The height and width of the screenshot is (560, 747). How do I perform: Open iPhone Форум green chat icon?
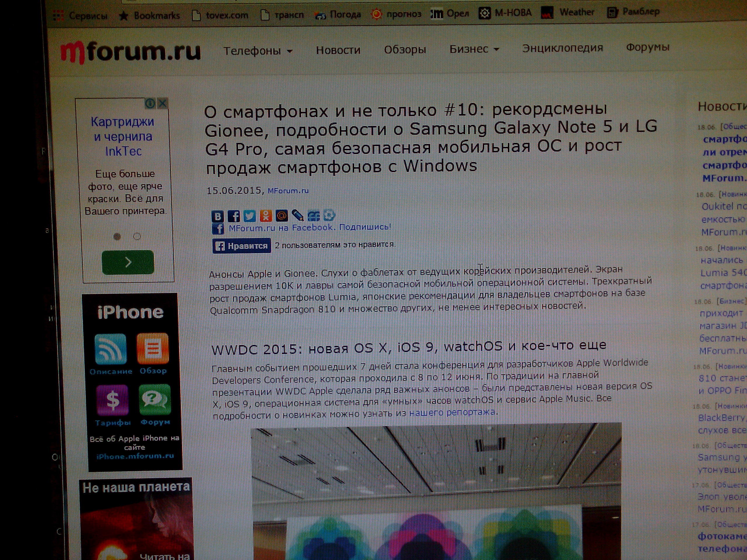pyautogui.click(x=155, y=399)
